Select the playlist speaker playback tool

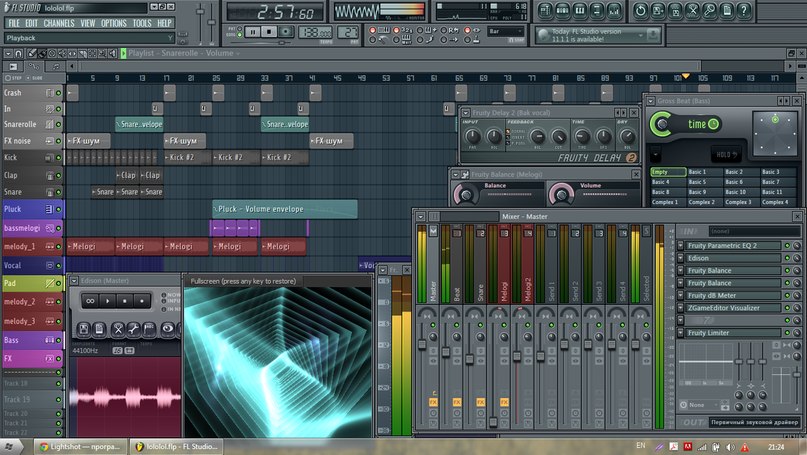pos(113,53)
